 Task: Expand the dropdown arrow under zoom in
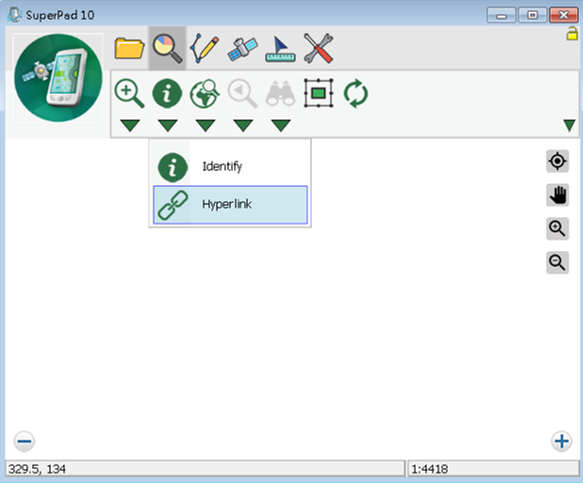[130, 125]
